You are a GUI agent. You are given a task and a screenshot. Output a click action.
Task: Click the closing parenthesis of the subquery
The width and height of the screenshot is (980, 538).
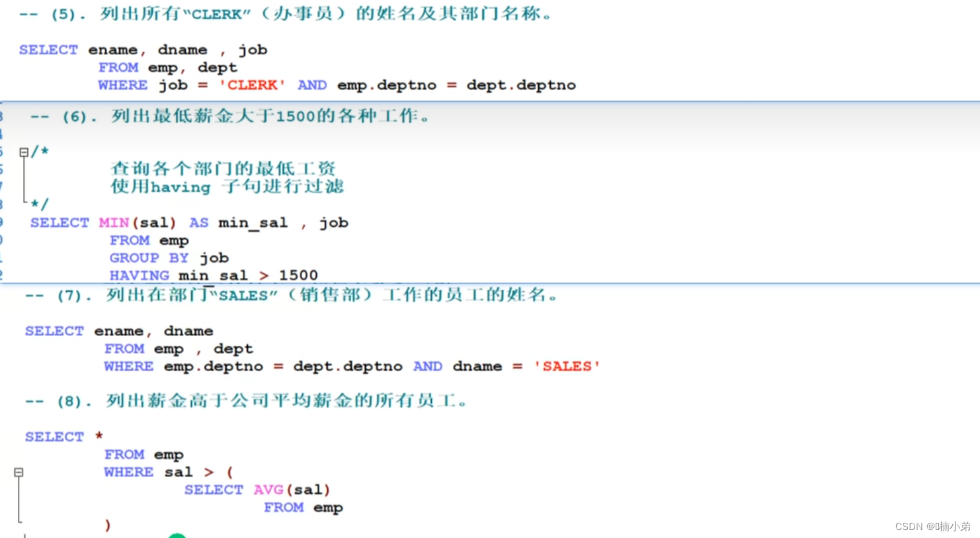click(x=108, y=525)
